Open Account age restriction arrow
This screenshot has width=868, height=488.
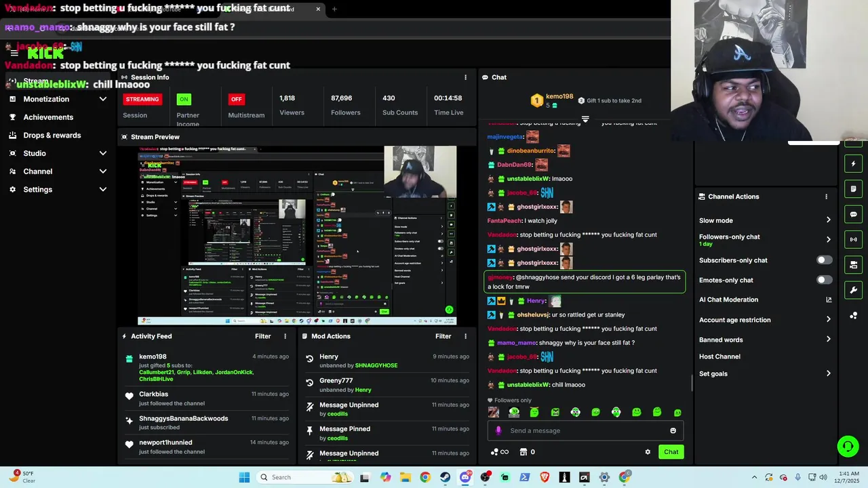tap(828, 319)
